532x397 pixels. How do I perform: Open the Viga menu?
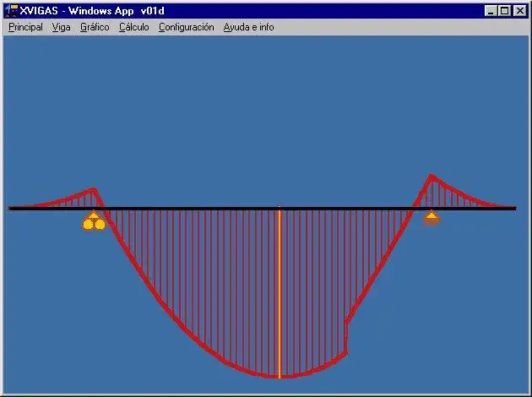tap(61, 27)
